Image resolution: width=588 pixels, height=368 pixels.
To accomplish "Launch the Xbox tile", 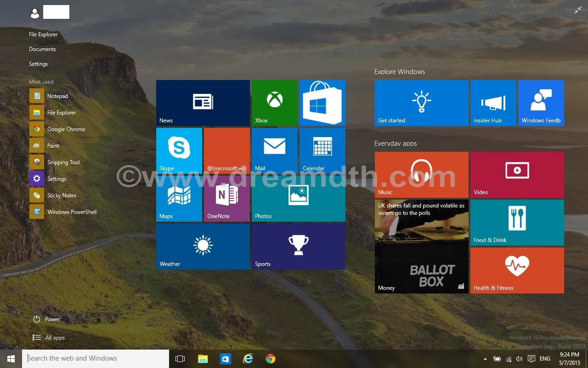I will [x=275, y=103].
